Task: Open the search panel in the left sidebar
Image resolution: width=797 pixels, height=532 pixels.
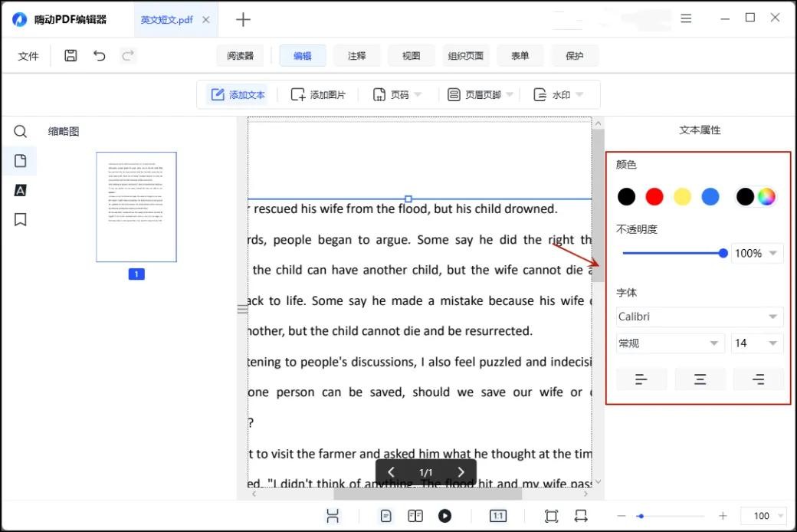Action: click(21, 132)
